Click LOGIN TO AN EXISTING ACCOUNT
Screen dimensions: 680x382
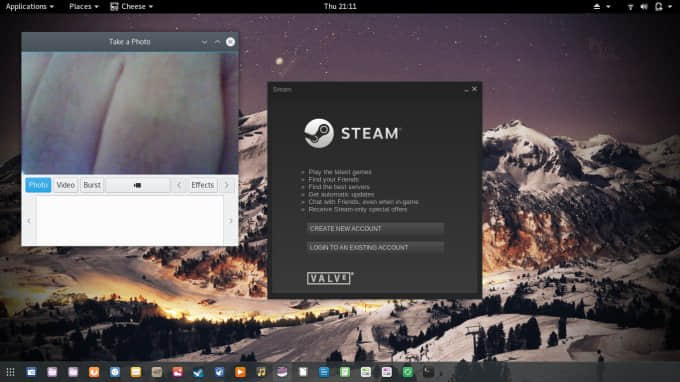pyautogui.click(x=375, y=247)
